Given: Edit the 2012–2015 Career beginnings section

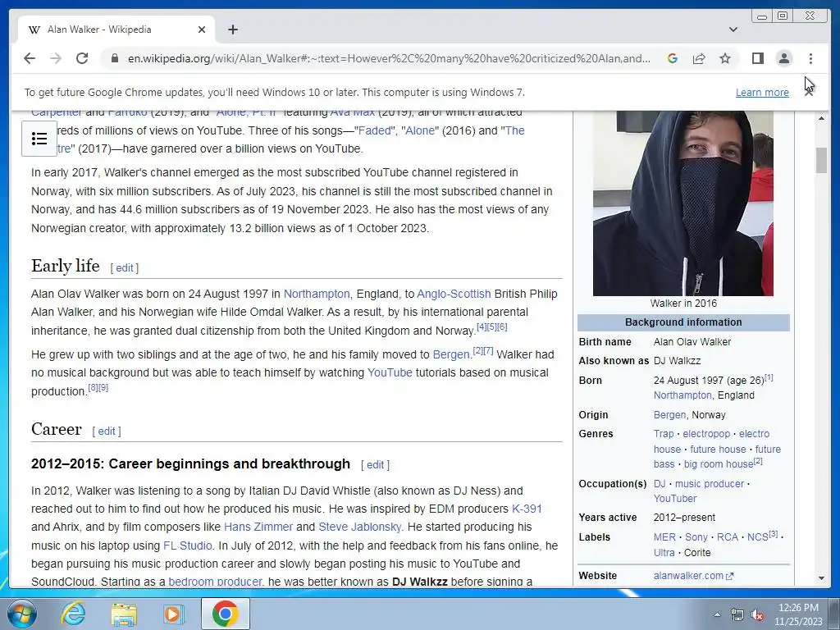Looking at the screenshot, I should (x=375, y=465).
